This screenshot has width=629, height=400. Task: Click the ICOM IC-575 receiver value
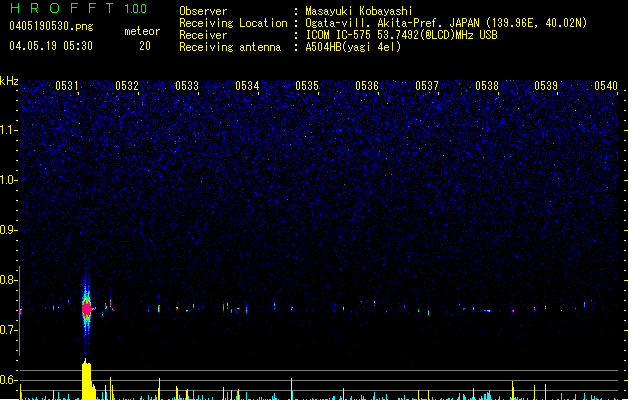coord(401,35)
